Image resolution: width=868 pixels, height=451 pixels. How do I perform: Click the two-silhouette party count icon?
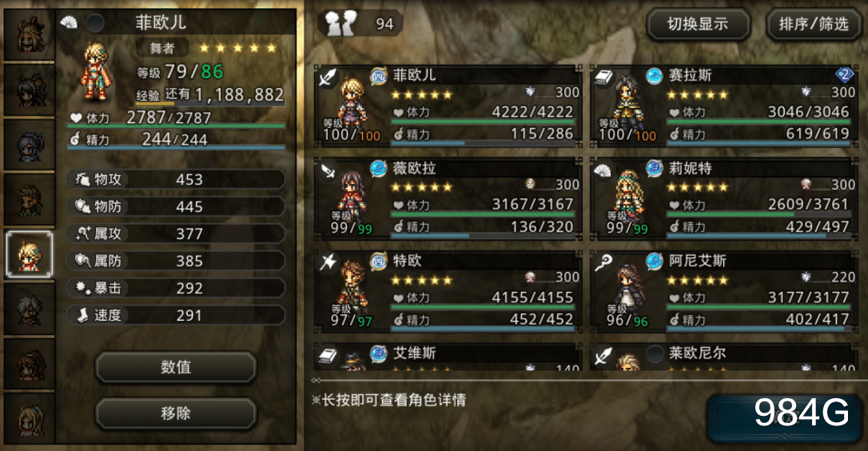click(341, 23)
